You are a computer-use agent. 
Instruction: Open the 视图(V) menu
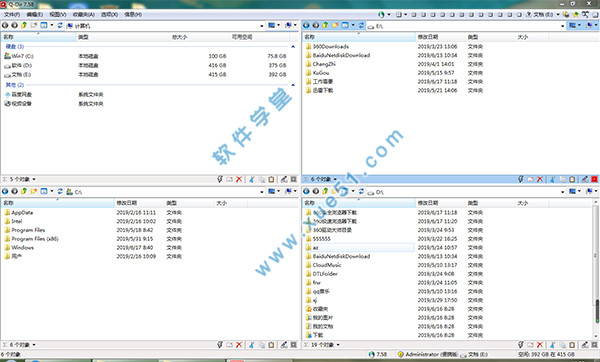point(58,15)
